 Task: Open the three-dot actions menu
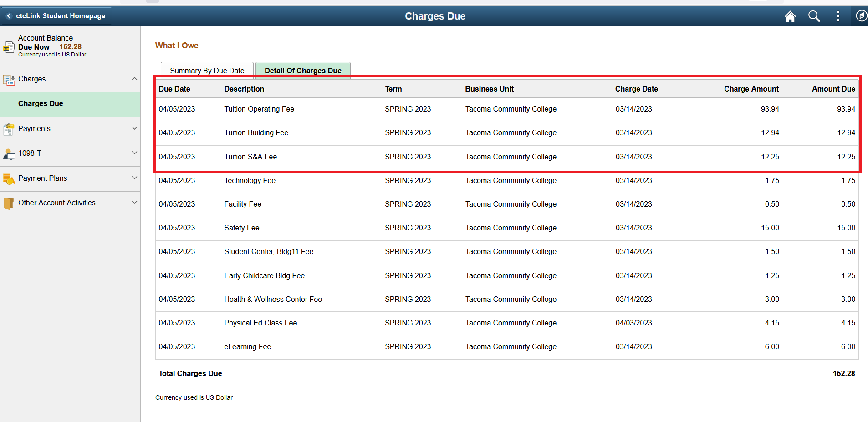click(x=838, y=16)
